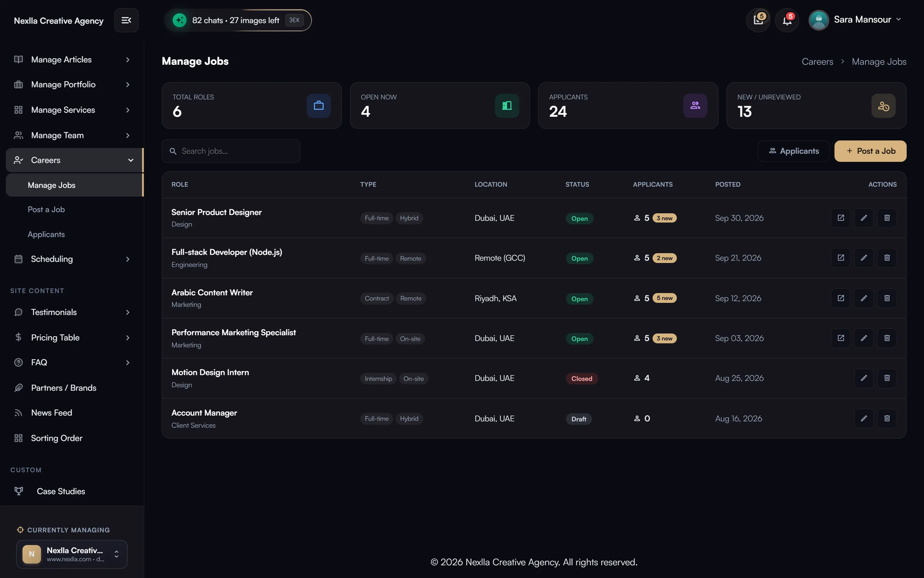
Task: Select Manage Jobs in the sidebar
Action: [74, 185]
